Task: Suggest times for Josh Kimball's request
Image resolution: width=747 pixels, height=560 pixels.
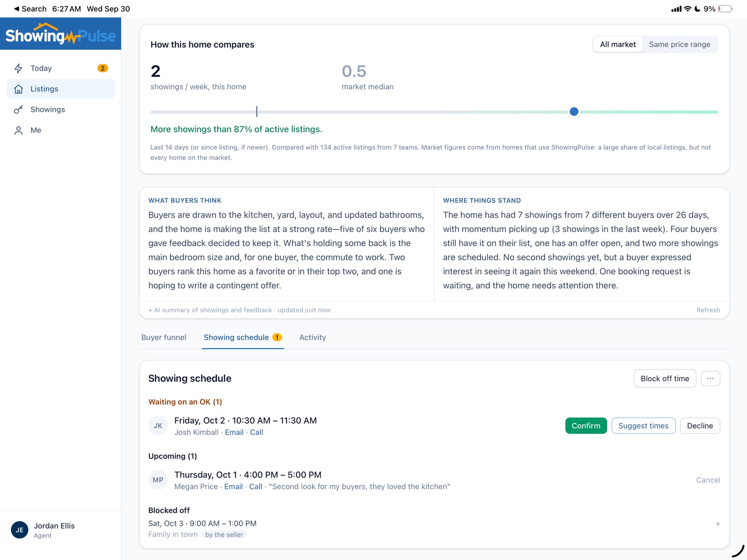Action: 643,426
